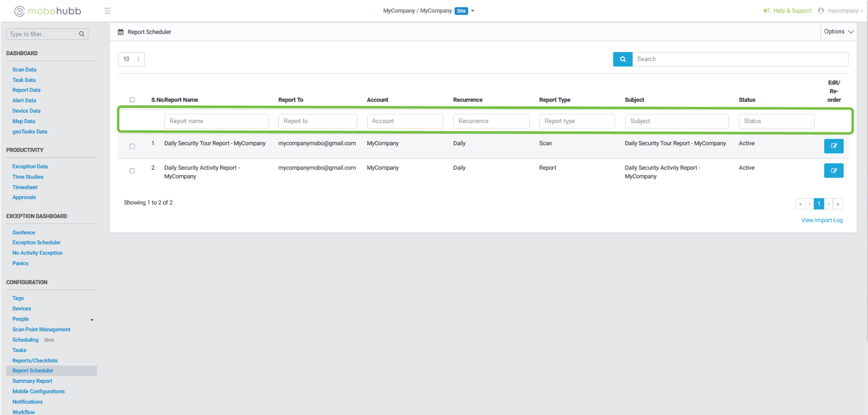Navigate to Exception Scheduler in sidebar
868x415 pixels.
(x=36, y=242)
